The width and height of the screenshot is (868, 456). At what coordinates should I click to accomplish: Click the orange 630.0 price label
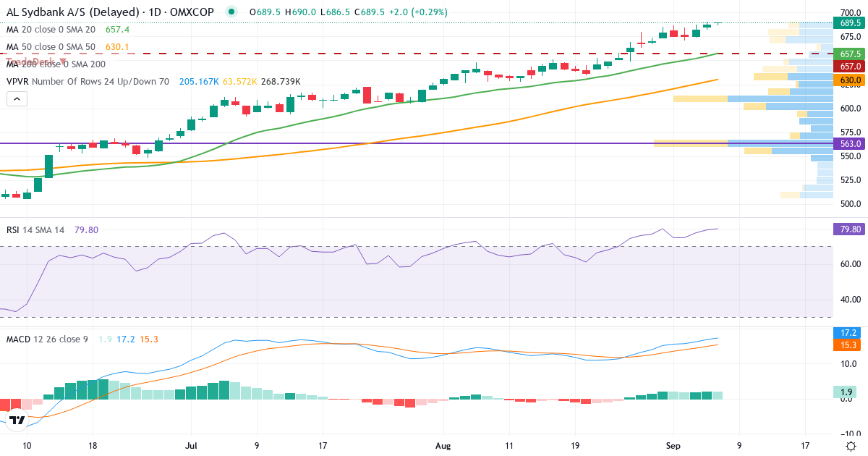point(850,80)
